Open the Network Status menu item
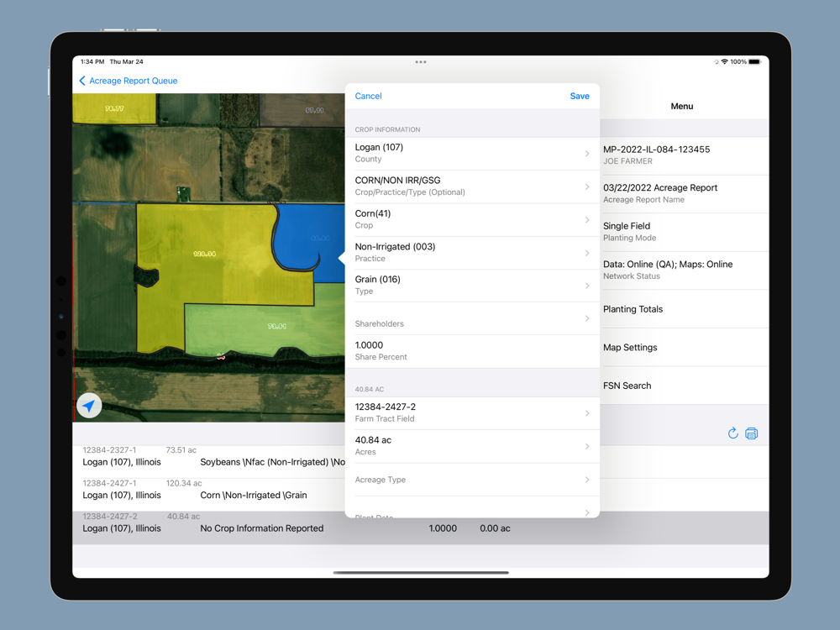 pyautogui.click(x=685, y=270)
